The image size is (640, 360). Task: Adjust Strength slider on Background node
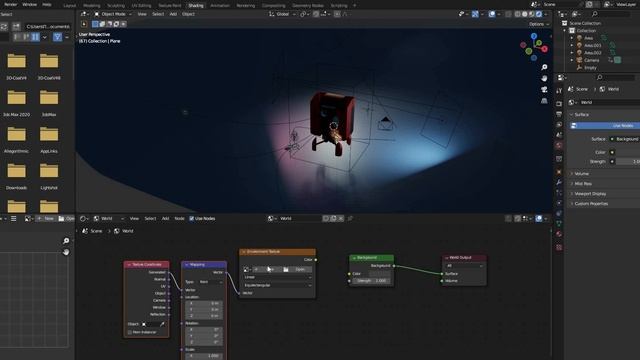pos(371,281)
